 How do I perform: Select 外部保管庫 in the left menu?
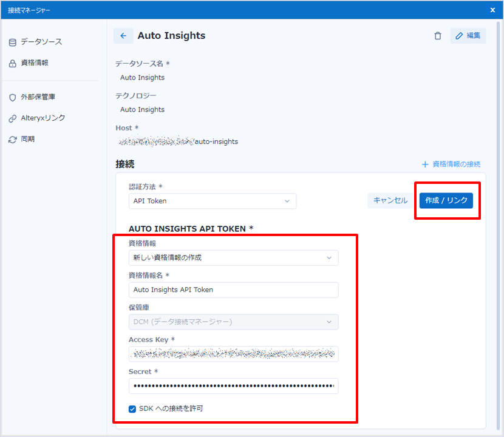[x=38, y=97]
